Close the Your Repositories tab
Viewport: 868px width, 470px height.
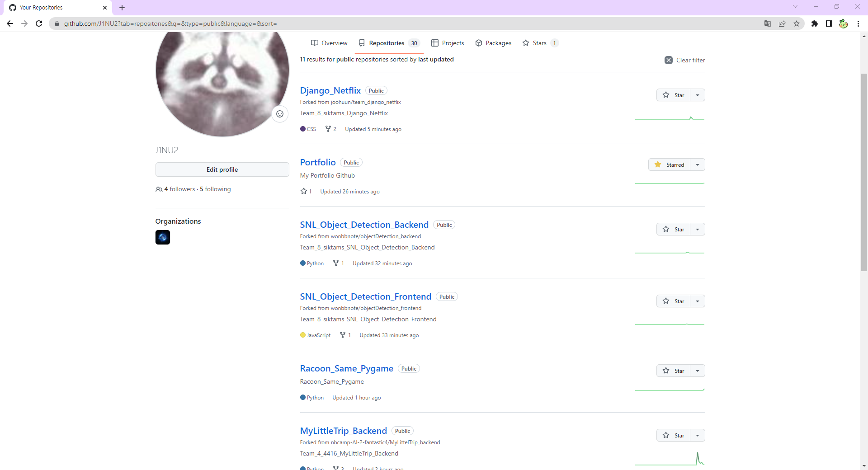click(105, 8)
